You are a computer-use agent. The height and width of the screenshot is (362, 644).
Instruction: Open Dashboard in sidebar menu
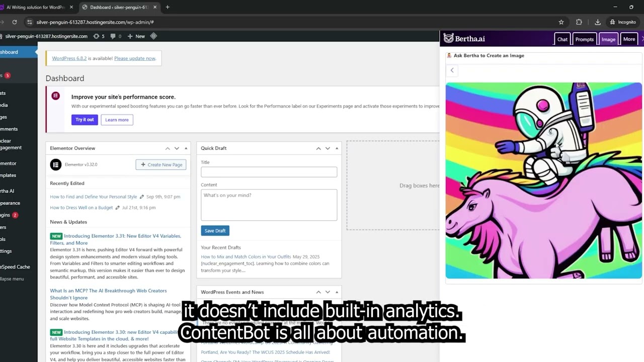[19, 52]
